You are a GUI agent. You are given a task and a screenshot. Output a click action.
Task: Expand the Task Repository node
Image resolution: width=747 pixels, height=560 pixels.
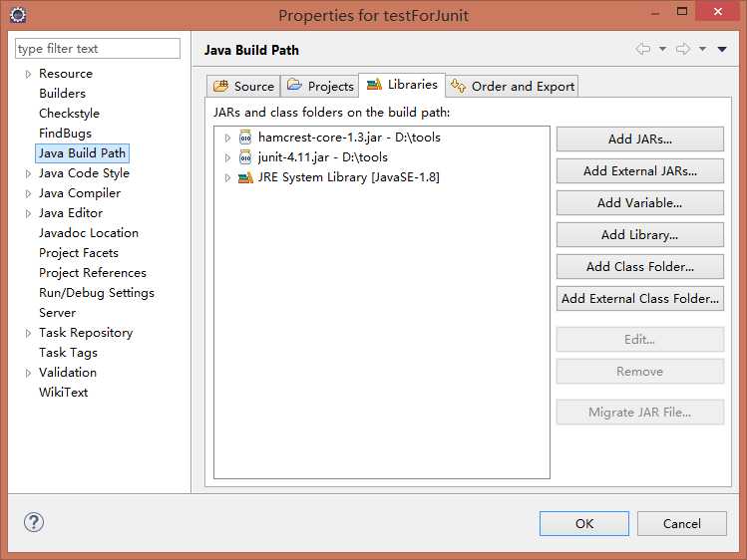coord(28,333)
